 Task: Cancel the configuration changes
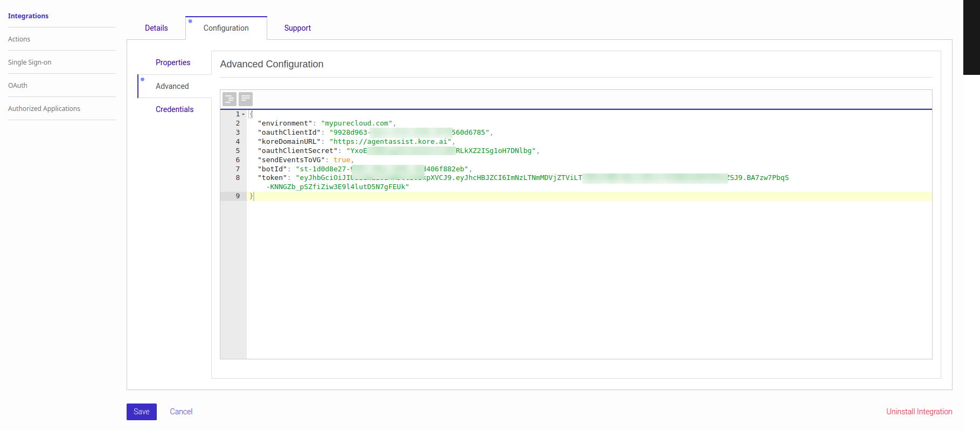pyautogui.click(x=181, y=412)
